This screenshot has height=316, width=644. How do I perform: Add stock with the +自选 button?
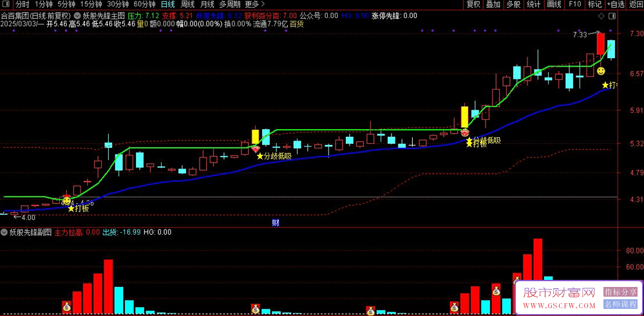coord(615,5)
